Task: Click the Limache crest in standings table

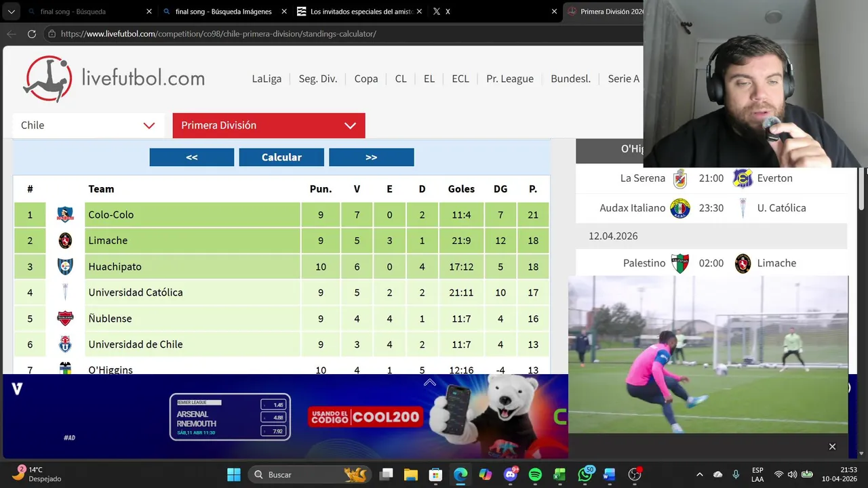Action: click(65, 241)
